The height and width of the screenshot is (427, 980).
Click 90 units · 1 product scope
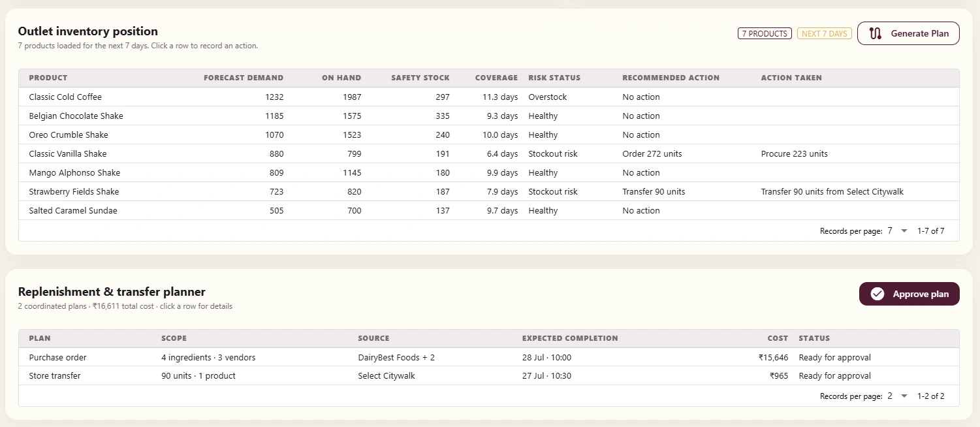pos(198,375)
